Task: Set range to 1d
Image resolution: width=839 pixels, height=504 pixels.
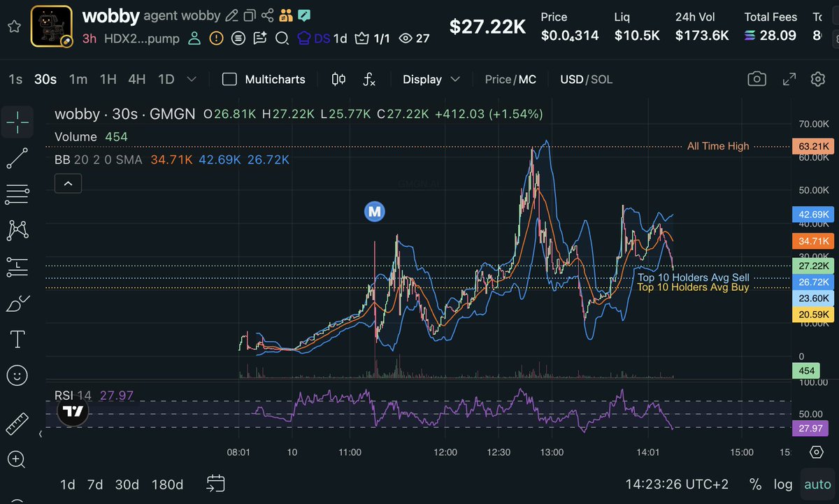Action: point(68,484)
